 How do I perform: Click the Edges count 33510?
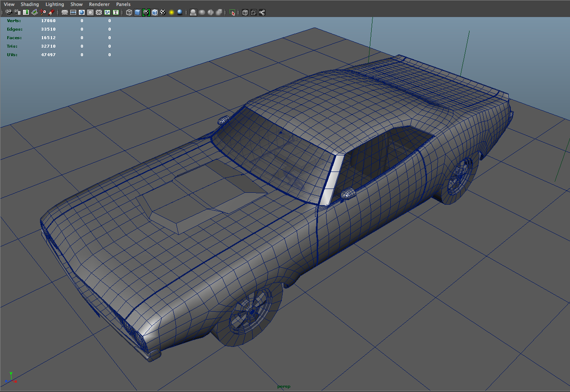48,29
